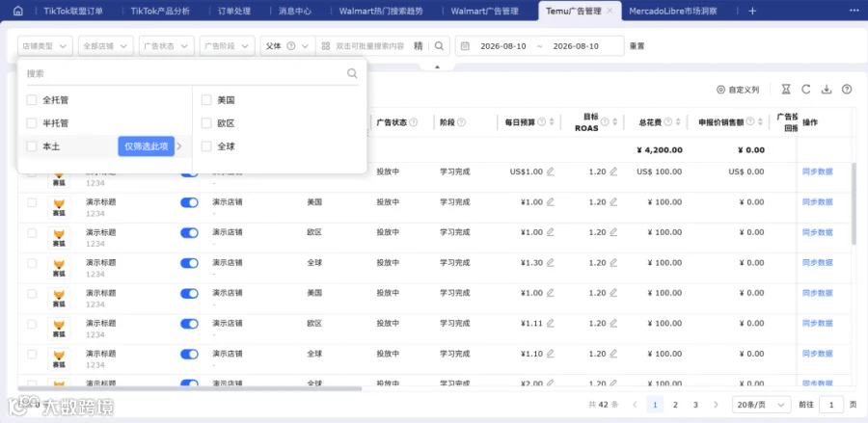Image resolution: width=868 pixels, height=423 pixels.
Task: Sort by 目标ROAS column
Action: coord(615,122)
